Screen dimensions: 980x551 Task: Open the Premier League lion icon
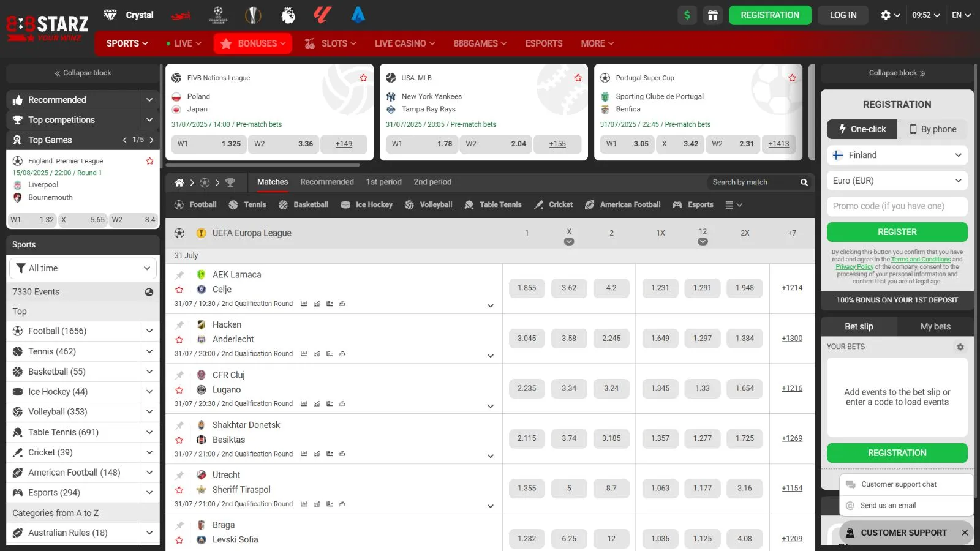tap(288, 15)
